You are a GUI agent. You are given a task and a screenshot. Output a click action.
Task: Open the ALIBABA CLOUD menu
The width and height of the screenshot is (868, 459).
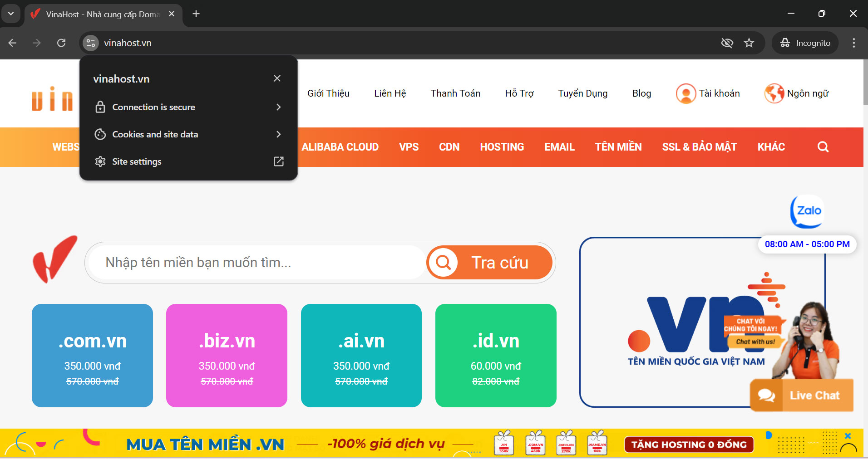340,147
